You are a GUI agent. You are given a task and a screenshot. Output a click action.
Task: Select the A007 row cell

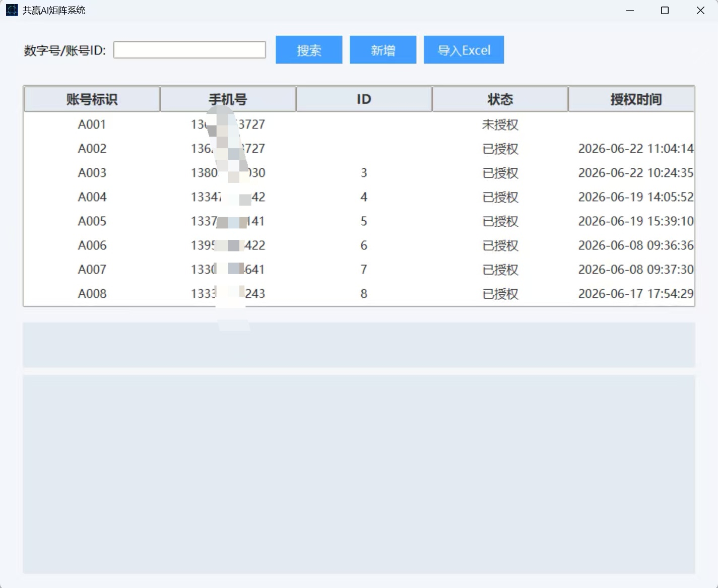coord(92,270)
